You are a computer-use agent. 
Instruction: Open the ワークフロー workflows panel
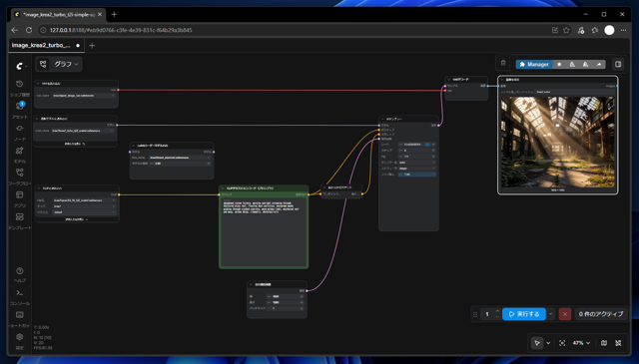point(20,177)
